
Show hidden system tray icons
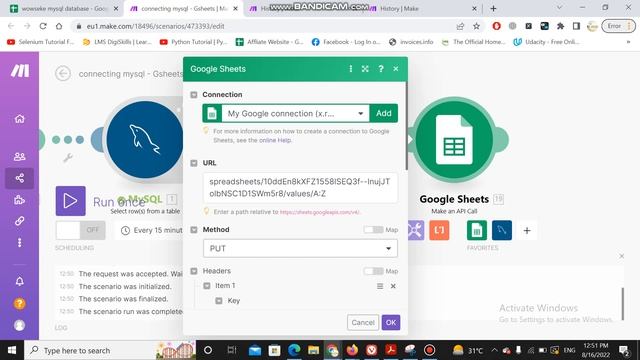click(x=494, y=350)
